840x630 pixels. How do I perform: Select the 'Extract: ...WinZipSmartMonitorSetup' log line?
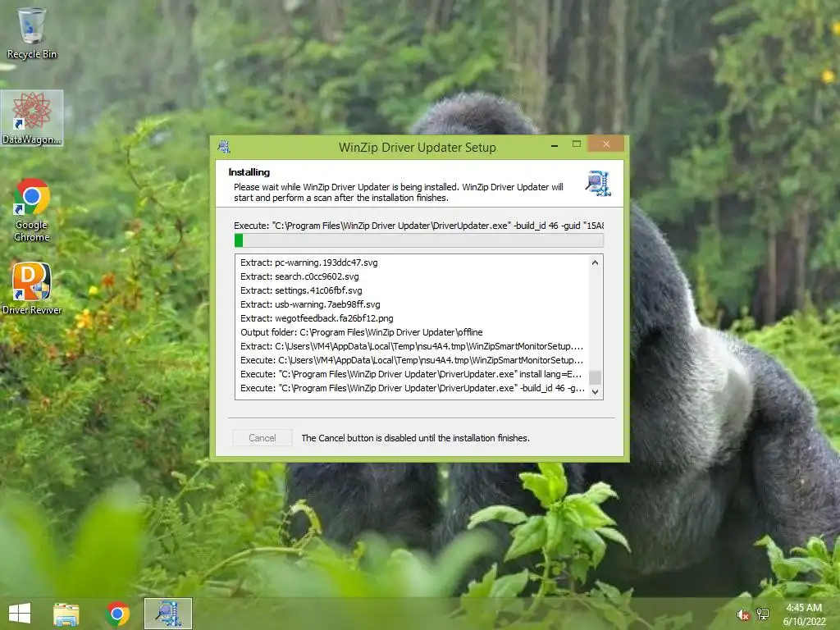412,346
